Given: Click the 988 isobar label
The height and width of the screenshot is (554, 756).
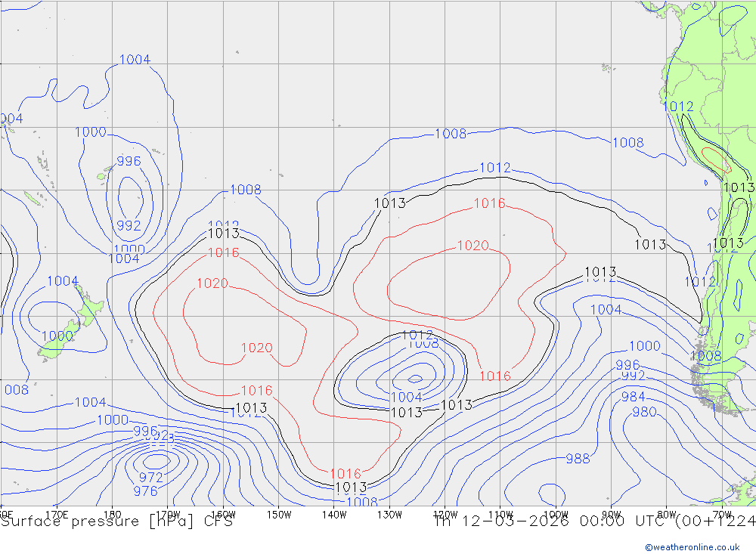Looking at the screenshot, I should coord(578,459).
